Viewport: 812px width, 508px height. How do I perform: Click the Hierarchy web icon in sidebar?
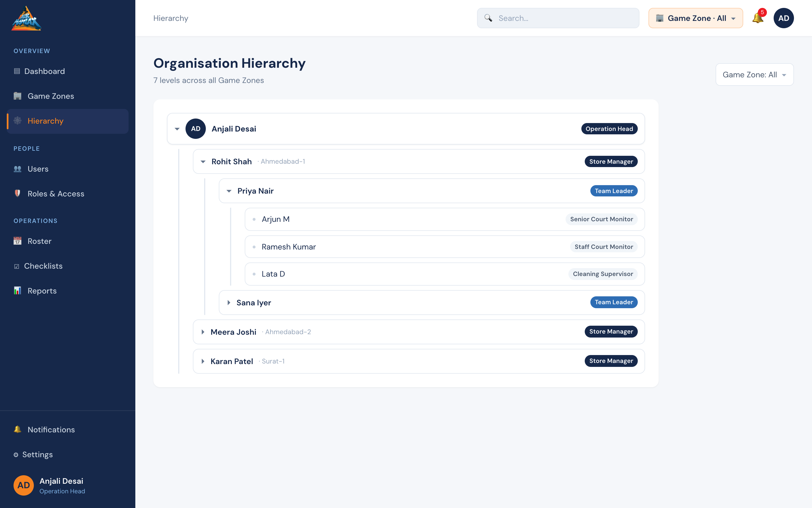17,121
